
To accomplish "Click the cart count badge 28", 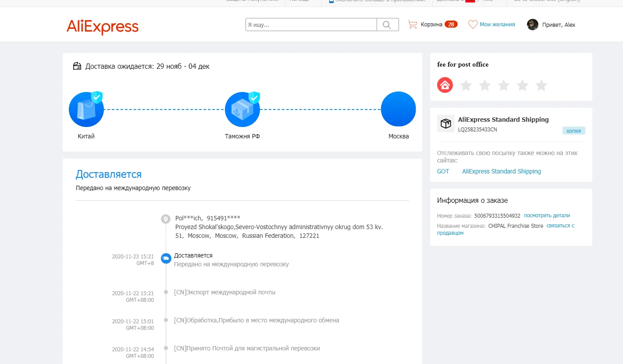I will (x=451, y=25).
